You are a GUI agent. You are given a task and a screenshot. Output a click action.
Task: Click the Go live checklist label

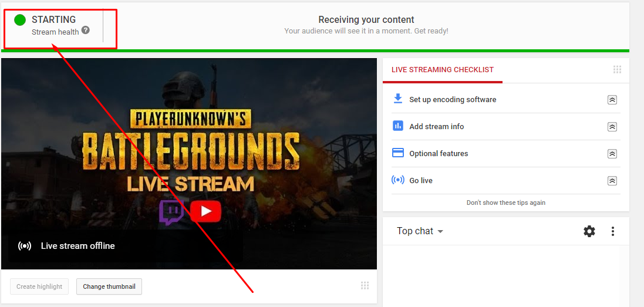click(x=421, y=181)
